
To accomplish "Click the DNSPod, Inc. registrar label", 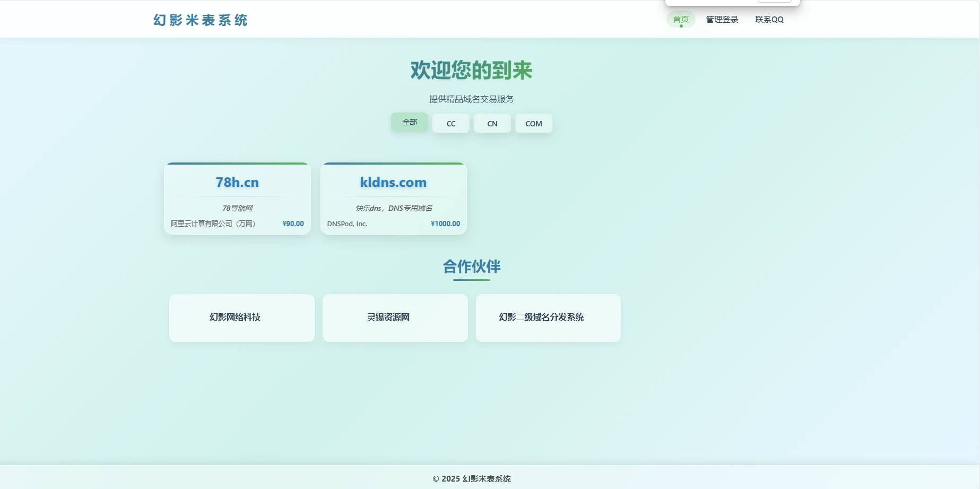I will 347,224.
